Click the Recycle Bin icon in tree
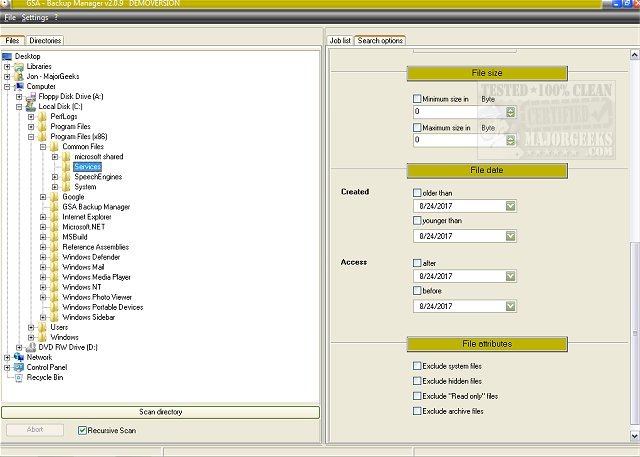This screenshot has height=457, width=640. [18, 377]
